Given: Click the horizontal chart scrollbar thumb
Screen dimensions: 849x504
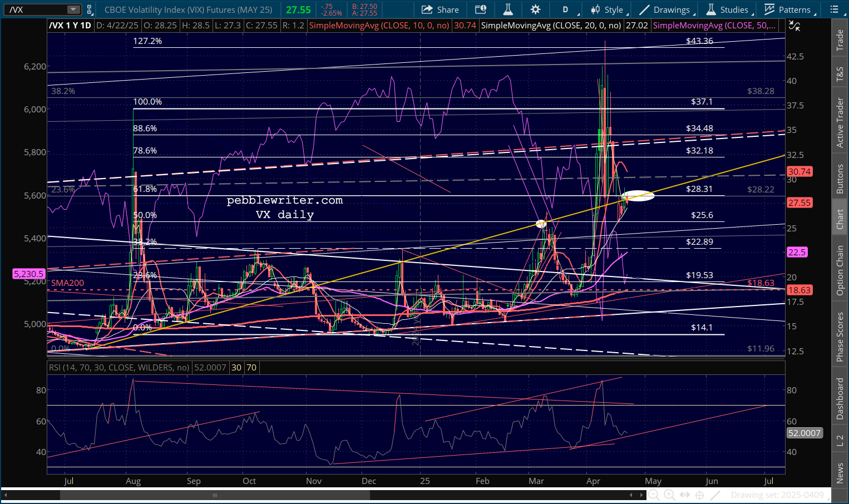Looking at the screenshot, I should (215, 495).
